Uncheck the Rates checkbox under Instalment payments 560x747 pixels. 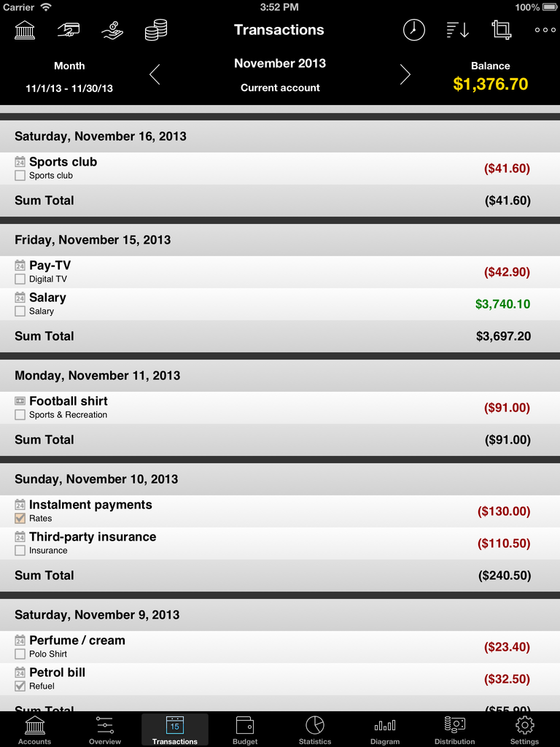pos(20,519)
